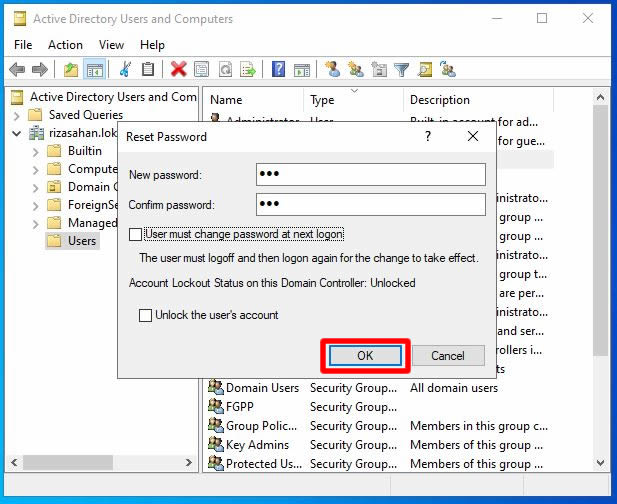Click the Refresh icon in toolbar

(x=225, y=70)
